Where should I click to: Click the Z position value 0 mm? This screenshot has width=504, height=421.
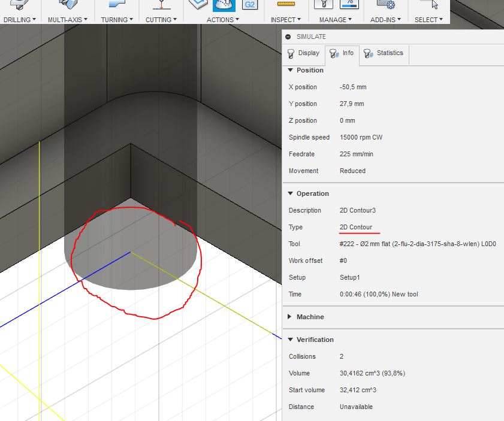[x=347, y=120]
